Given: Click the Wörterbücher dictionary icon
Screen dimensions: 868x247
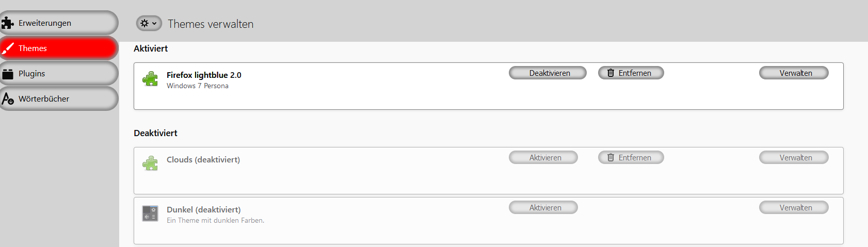Looking at the screenshot, I should tap(8, 98).
